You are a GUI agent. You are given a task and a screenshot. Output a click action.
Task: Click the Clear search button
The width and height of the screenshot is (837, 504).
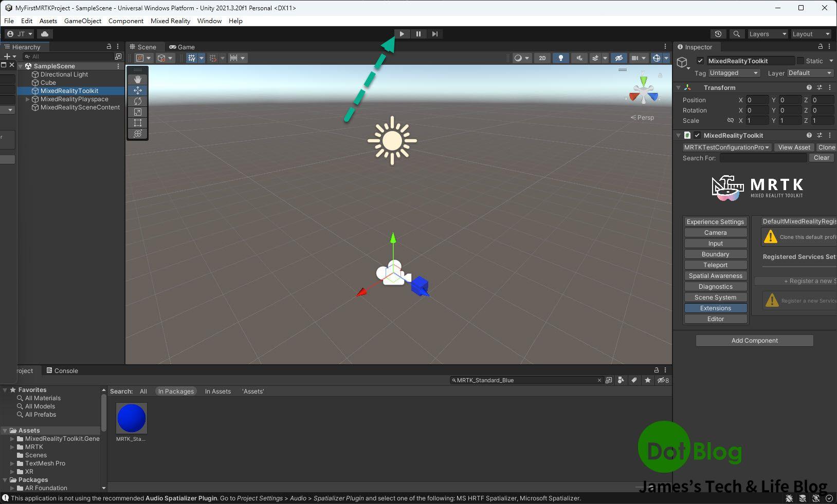821,158
